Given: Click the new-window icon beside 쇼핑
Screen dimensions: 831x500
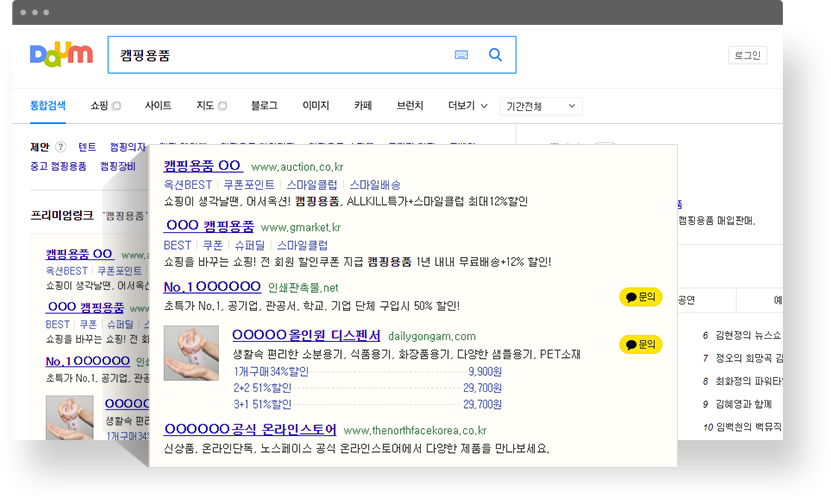Looking at the screenshot, I should point(117,106).
